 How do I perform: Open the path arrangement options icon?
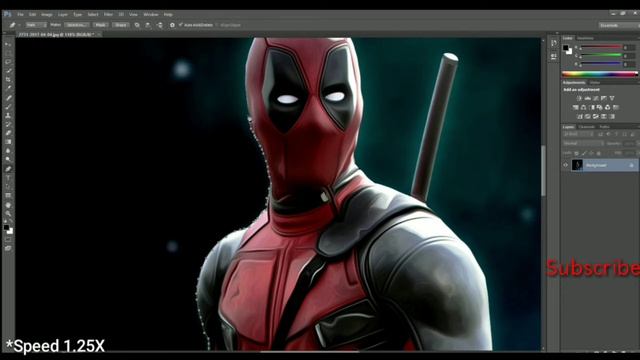click(160, 25)
